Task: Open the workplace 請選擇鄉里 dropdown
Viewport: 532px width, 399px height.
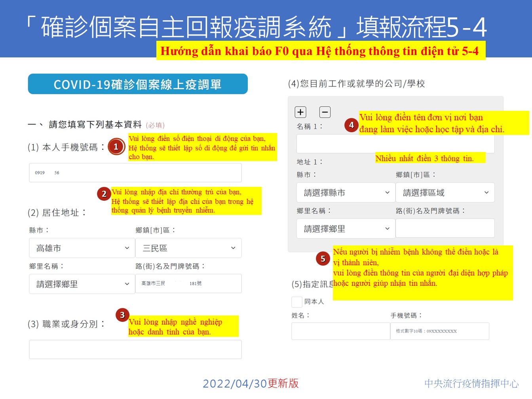Action: (346, 229)
